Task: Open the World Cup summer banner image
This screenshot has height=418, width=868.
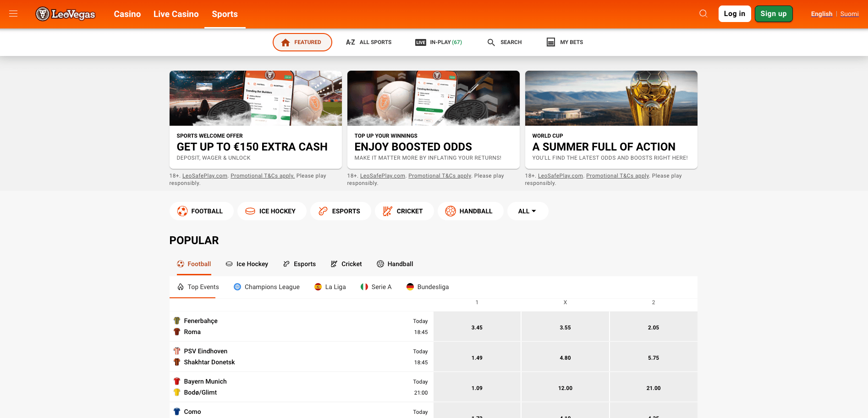Action: click(611, 98)
